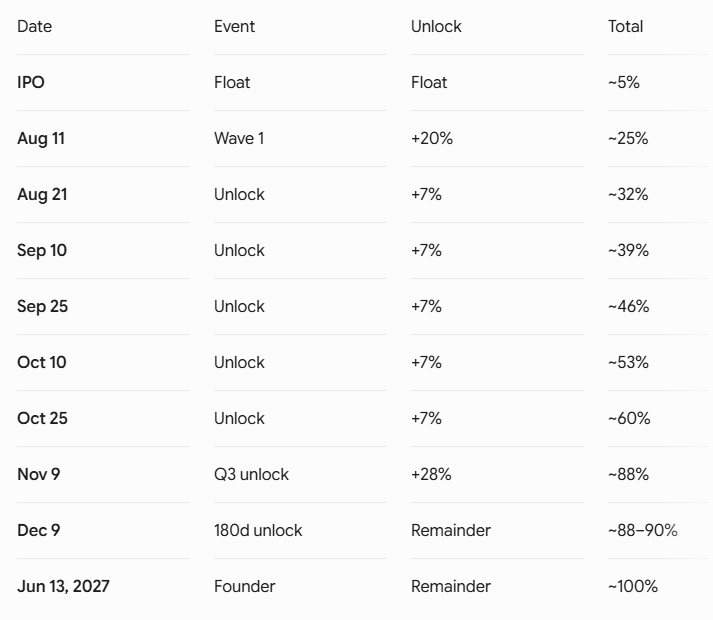The height and width of the screenshot is (620, 713).
Task: Select the Sep 10 date cell
Action: click(x=42, y=250)
